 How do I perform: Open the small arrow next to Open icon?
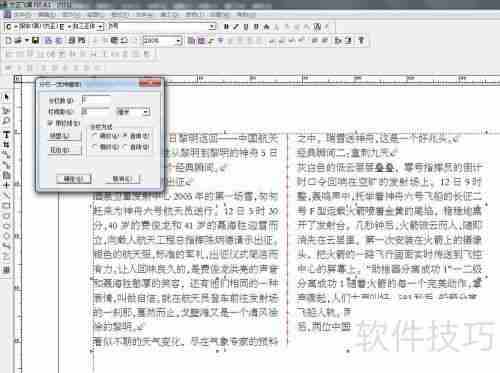click(27, 41)
